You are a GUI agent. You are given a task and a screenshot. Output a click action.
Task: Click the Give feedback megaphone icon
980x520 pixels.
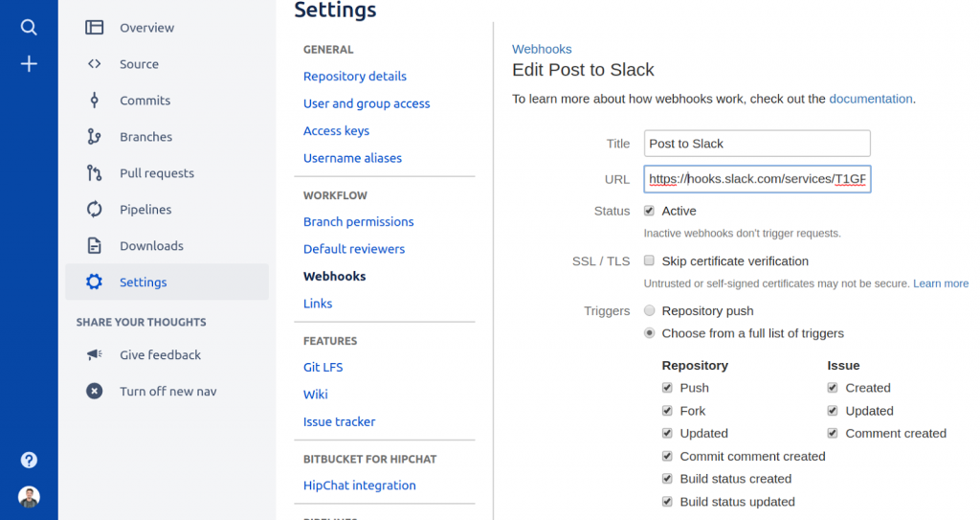click(95, 354)
